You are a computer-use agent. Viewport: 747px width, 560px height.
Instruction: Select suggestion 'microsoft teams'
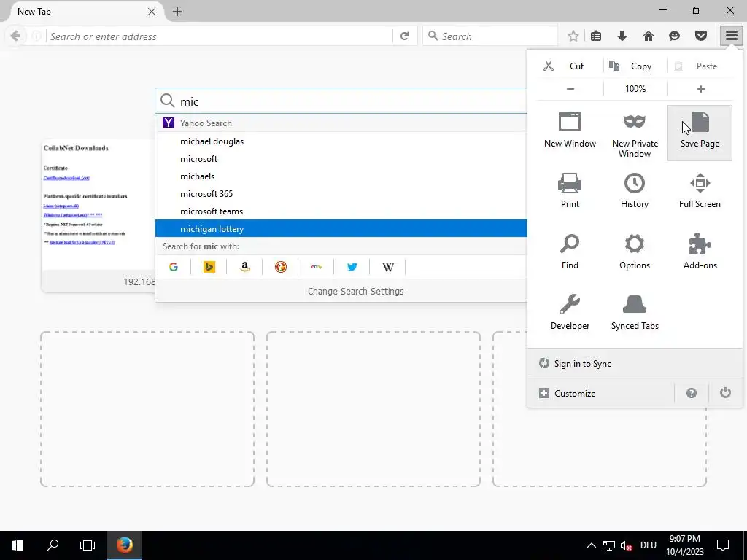[x=341, y=211]
